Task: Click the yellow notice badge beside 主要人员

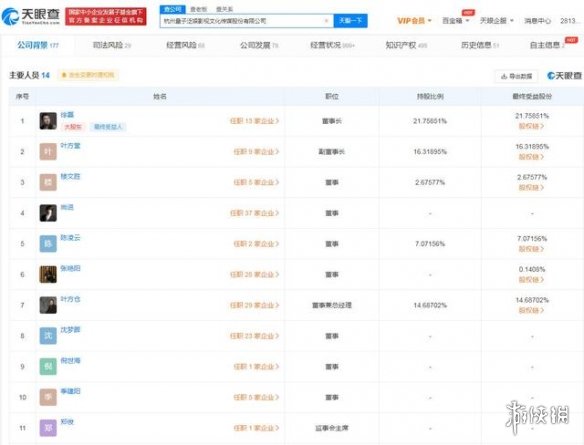Action: 88,75
